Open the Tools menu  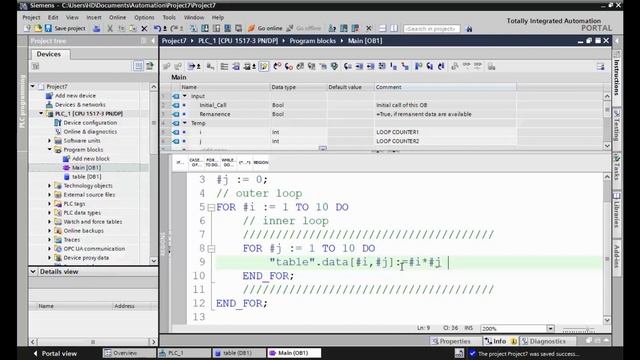tap(169, 18)
